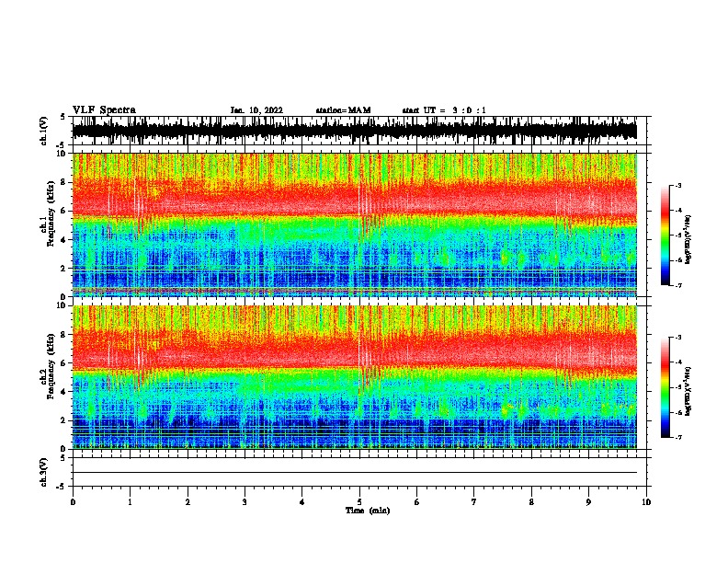728x563 pixels.
Task: Click the "-3" label on ch.1 color bar
Action: tap(678, 186)
